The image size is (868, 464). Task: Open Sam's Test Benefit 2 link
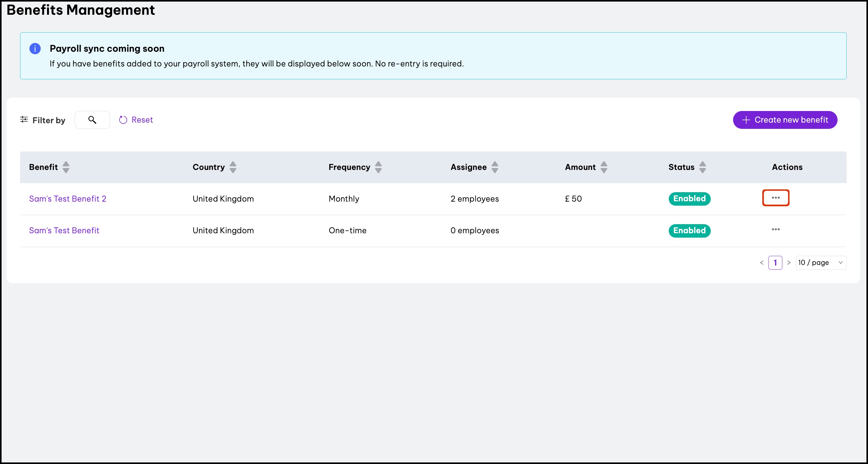point(68,199)
